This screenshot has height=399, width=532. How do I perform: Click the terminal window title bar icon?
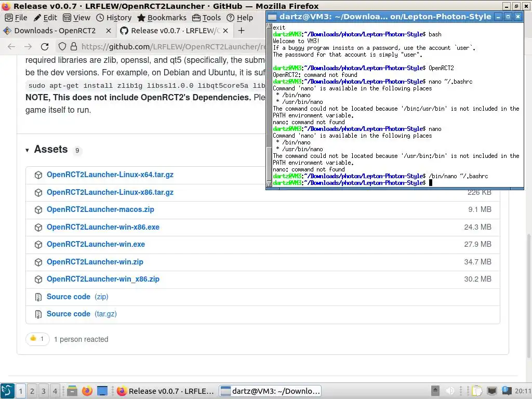[272, 17]
